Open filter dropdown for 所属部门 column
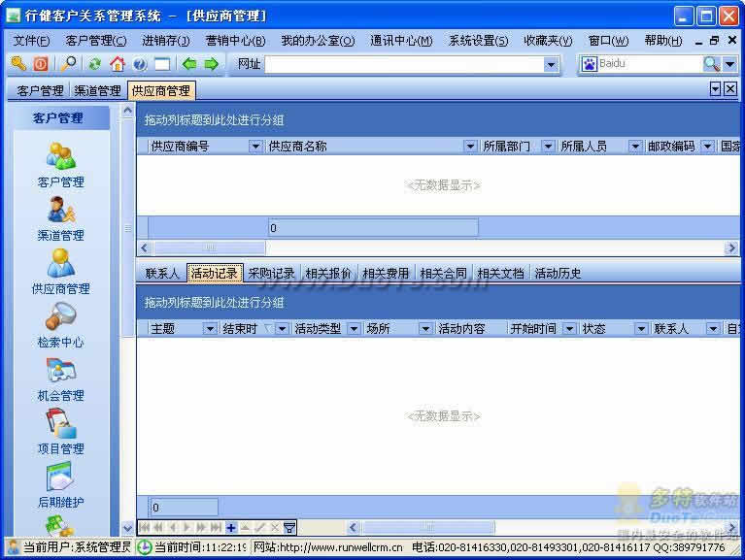The height and width of the screenshot is (560, 745). [548, 147]
